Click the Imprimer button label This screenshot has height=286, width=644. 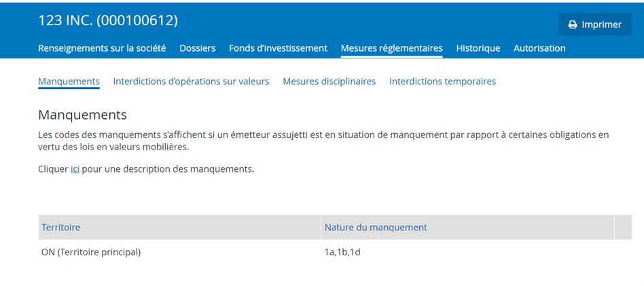(601, 24)
